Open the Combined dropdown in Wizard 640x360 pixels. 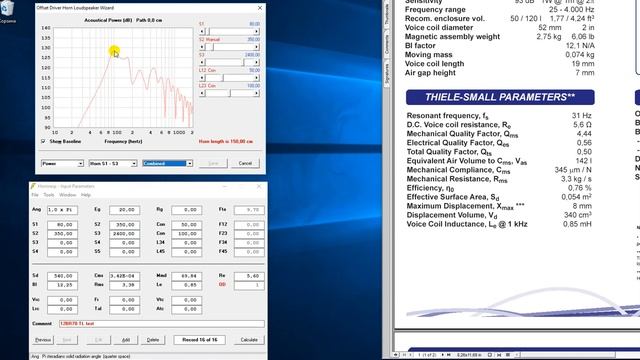tap(168, 163)
